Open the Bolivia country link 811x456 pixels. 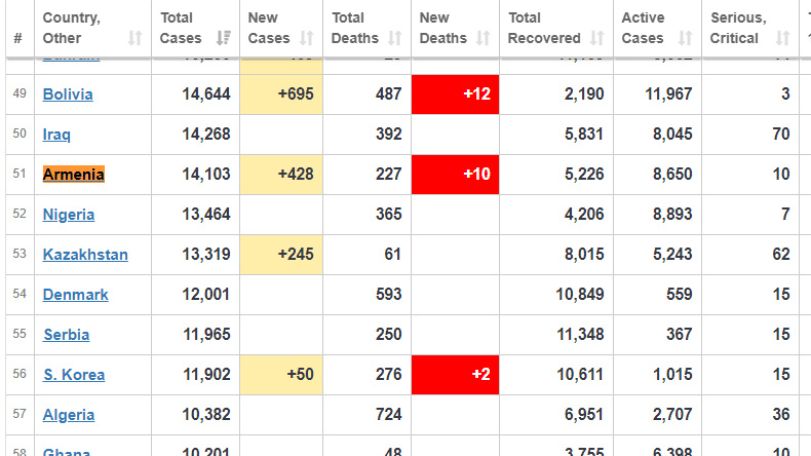(x=68, y=94)
